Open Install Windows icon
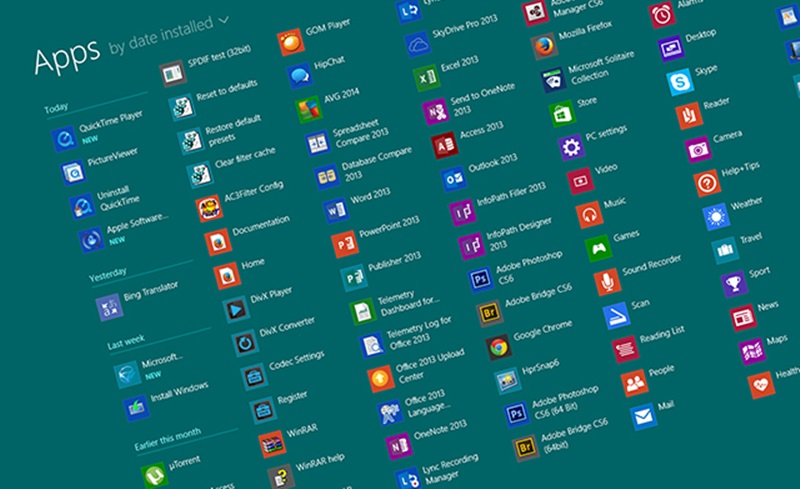The image size is (800, 489). coord(136,408)
